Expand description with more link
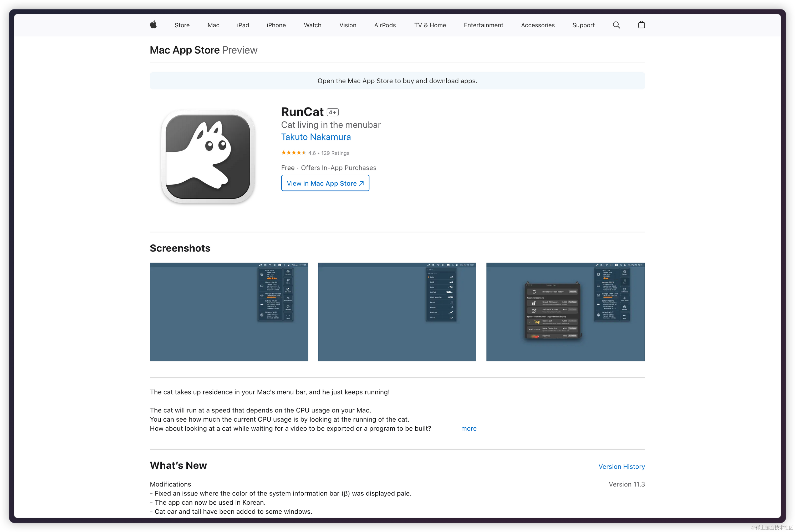 click(x=468, y=428)
